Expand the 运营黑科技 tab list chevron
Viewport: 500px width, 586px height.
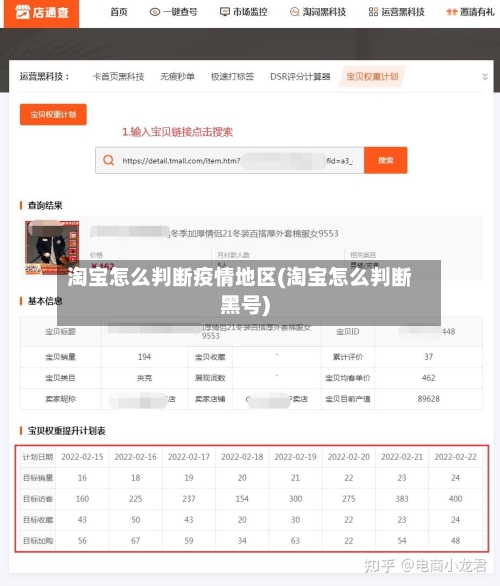[485, 77]
